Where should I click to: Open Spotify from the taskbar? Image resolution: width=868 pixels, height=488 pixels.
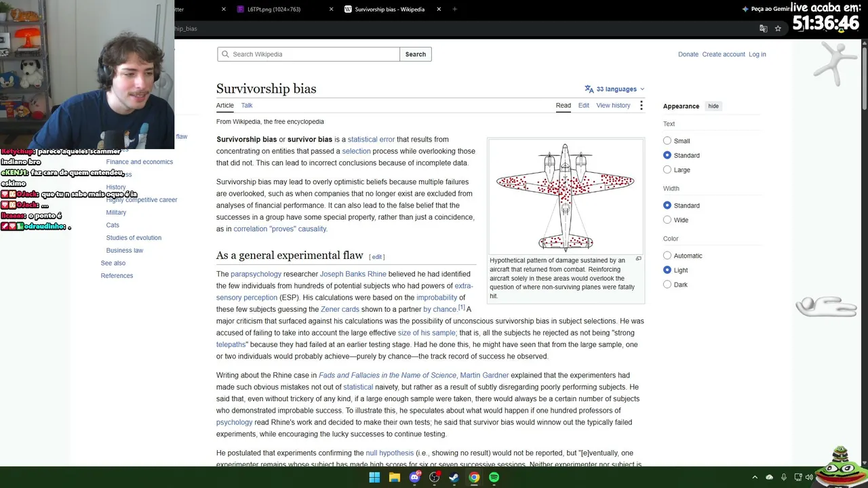(x=494, y=477)
